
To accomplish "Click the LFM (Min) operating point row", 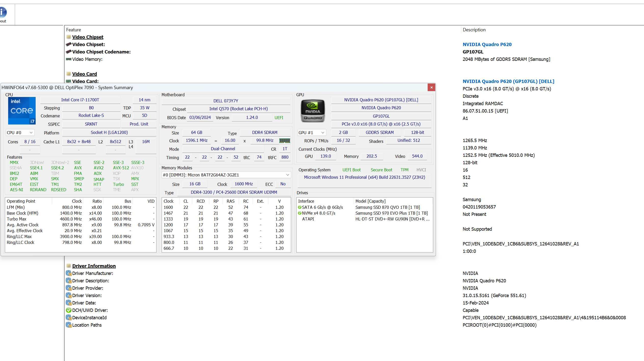I will point(80,207).
